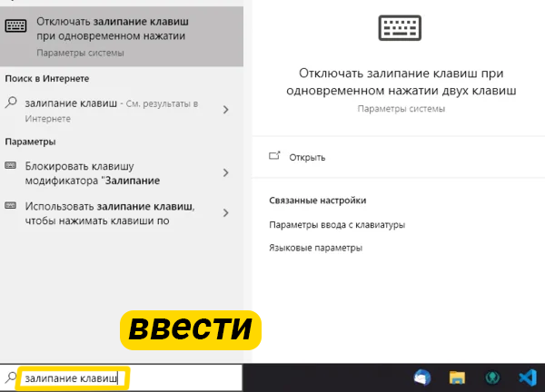
Task: Click the large keyboard icon in the preview pane
Action: point(400,28)
